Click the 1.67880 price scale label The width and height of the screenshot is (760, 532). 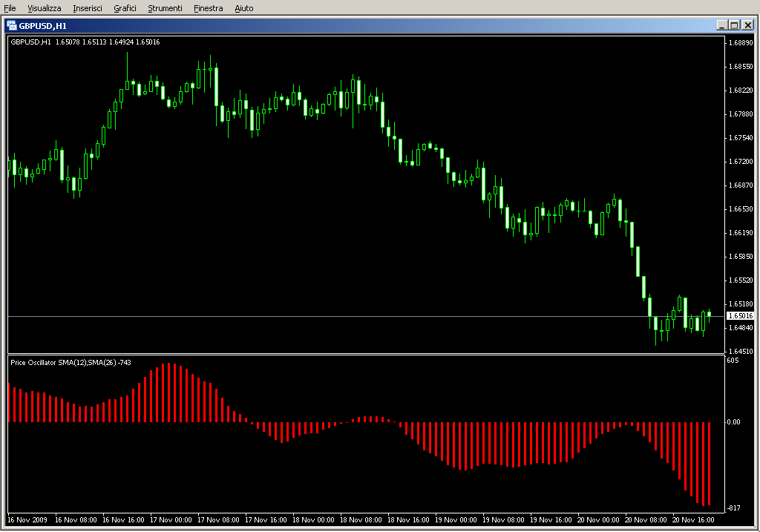pyautogui.click(x=741, y=114)
